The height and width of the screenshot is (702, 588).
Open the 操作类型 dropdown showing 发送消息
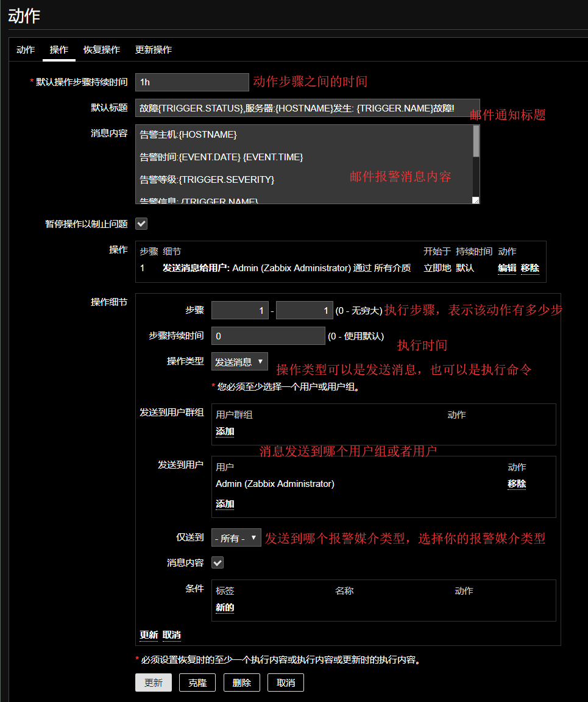[x=239, y=361]
